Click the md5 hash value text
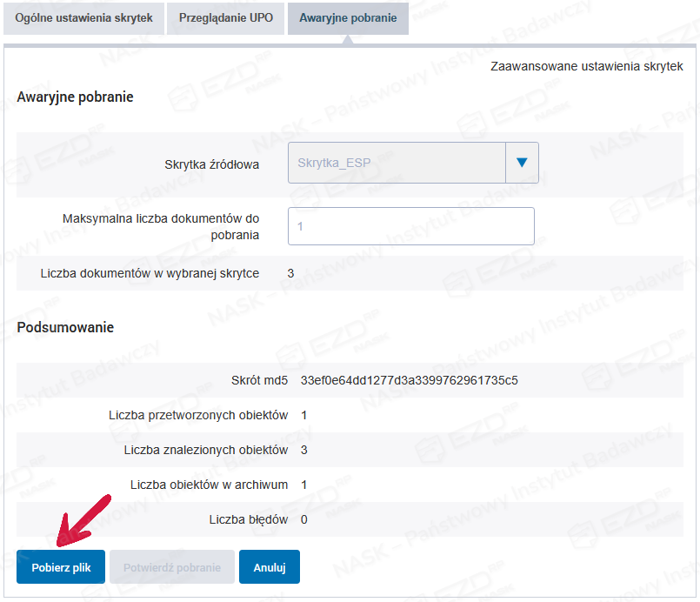Image resolution: width=700 pixels, height=602 pixels. (x=409, y=380)
